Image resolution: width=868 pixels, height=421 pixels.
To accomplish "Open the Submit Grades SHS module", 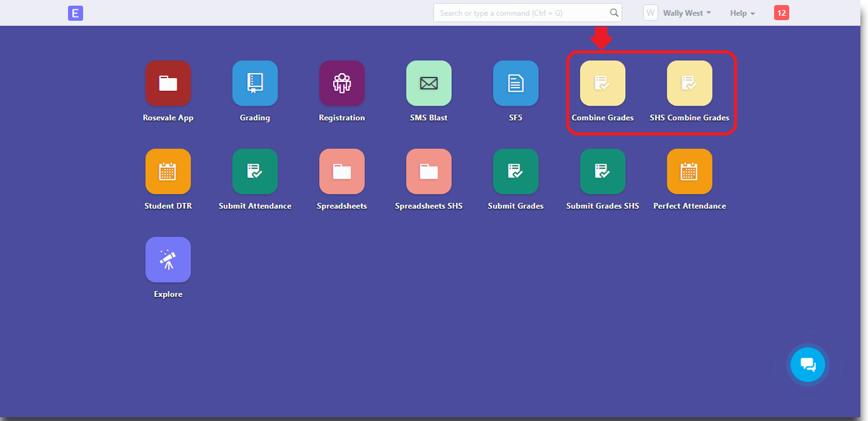I will pos(603,172).
